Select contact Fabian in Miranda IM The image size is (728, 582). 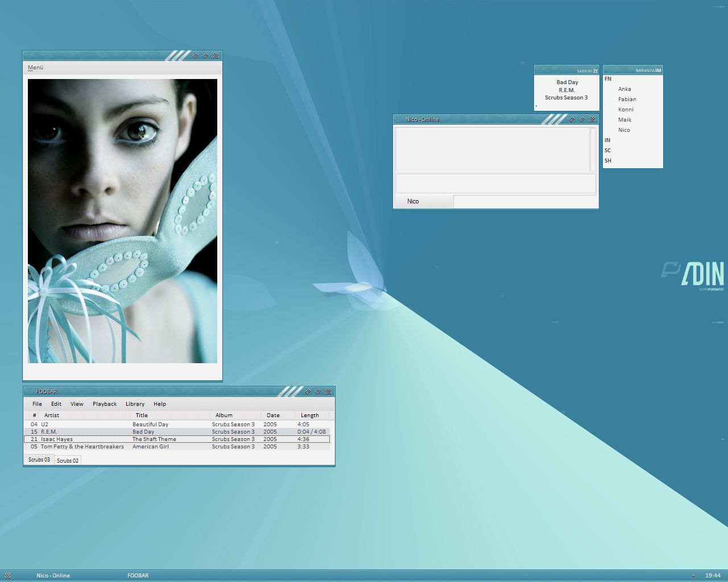point(627,99)
